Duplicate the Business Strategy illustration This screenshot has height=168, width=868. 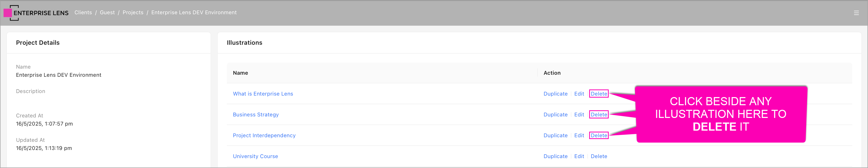555,115
